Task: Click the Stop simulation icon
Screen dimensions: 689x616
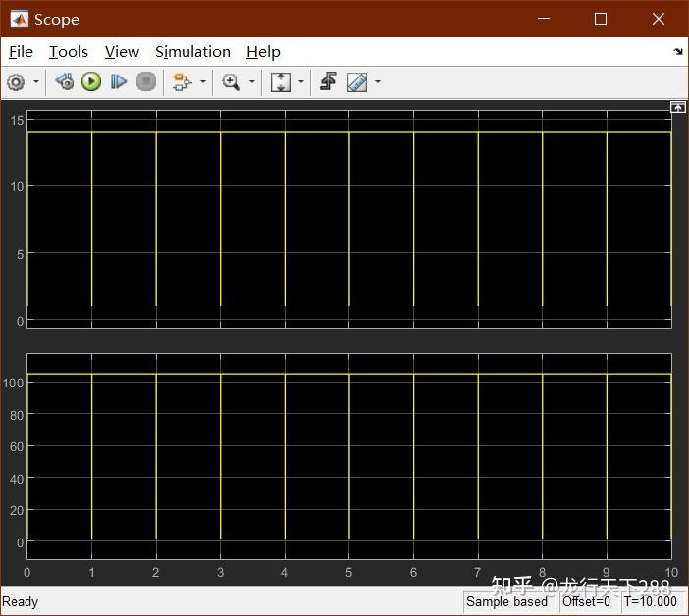Action: click(x=146, y=81)
